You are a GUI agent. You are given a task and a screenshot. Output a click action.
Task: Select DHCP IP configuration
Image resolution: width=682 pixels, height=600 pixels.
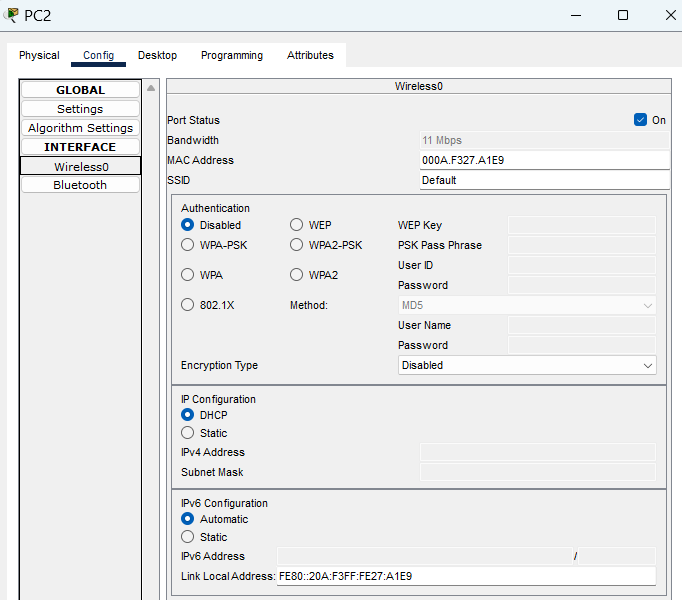(x=187, y=415)
